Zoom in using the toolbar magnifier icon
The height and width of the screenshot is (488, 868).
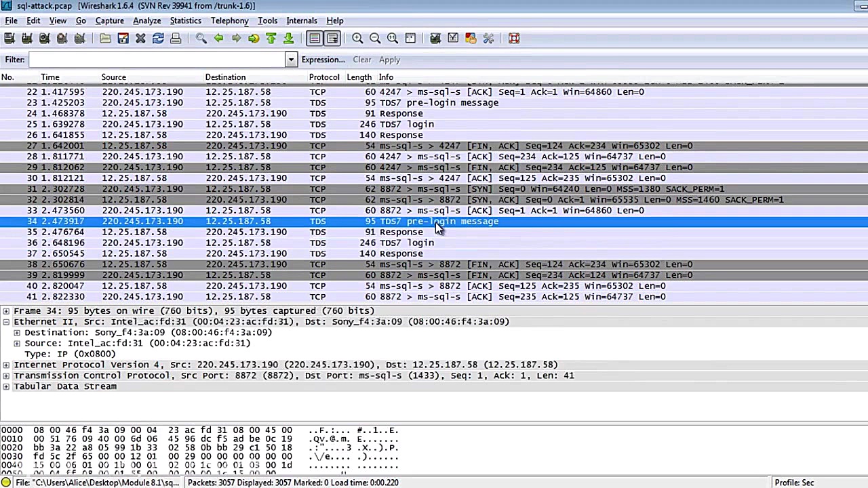click(357, 39)
